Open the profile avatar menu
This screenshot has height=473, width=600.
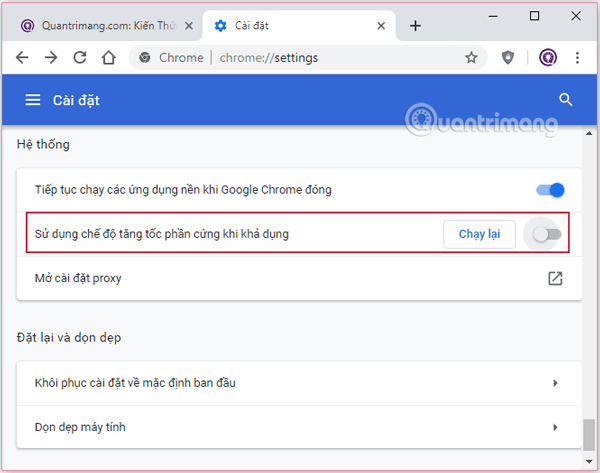coord(548,58)
